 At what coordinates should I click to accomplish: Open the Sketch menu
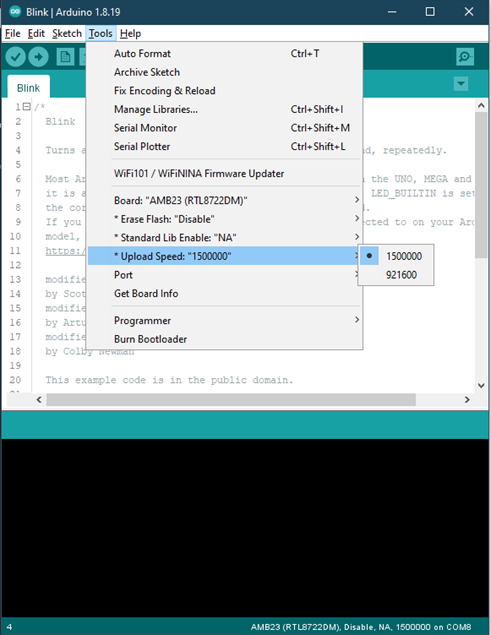click(67, 33)
